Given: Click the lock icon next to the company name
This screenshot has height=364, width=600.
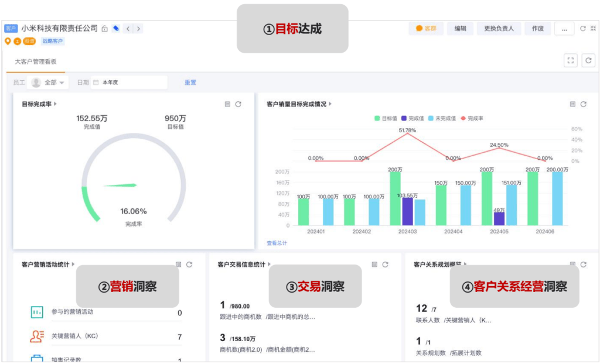Looking at the screenshot, I should click(105, 28).
